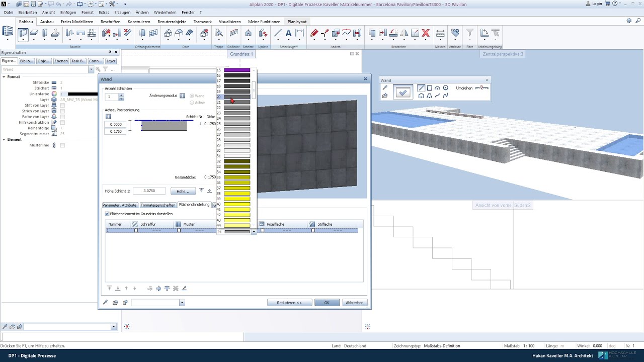Pick the bright yellow color swatch number 38
This screenshot has width=644, height=362.
click(237, 194)
